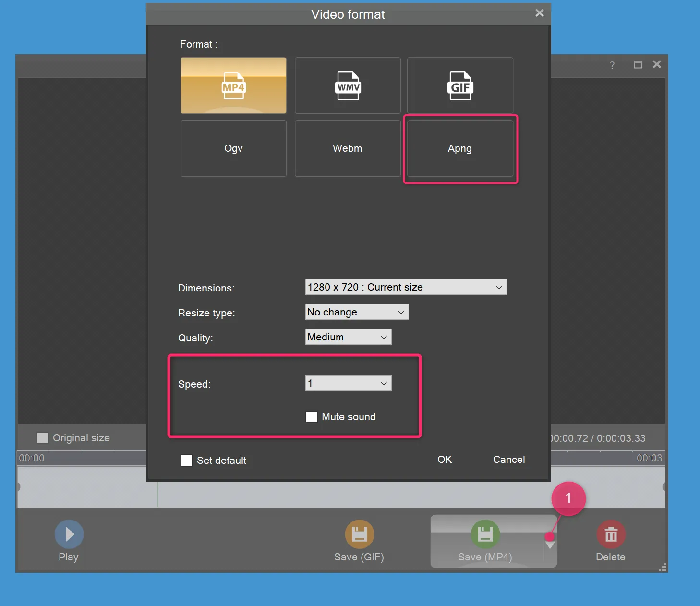Viewport: 700px width, 606px height.
Task: Select the WMV format icon
Action: point(347,85)
